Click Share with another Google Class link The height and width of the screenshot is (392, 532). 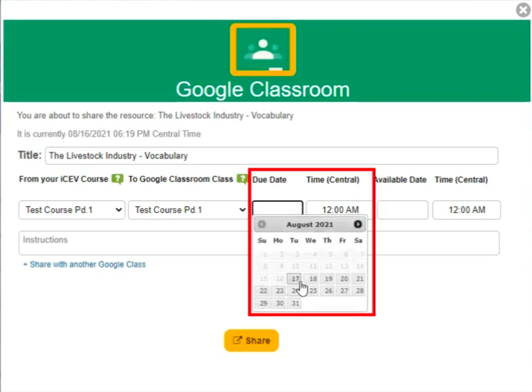click(x=84, y=264)
